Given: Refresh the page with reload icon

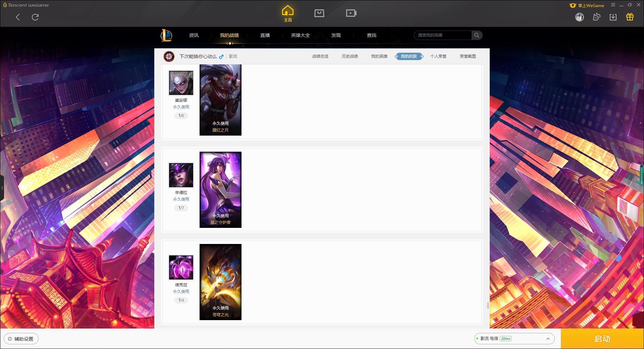Looking at the screenshot, I should click(35, 17).
